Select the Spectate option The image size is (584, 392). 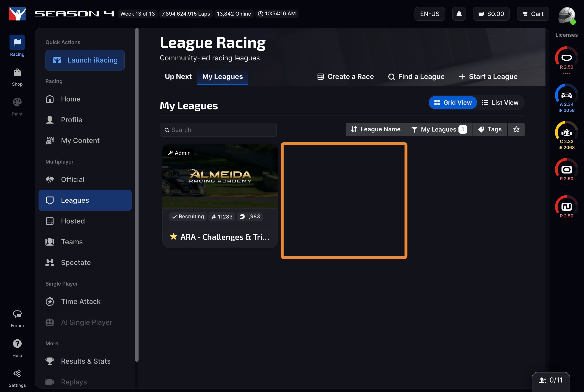(76, 262)
